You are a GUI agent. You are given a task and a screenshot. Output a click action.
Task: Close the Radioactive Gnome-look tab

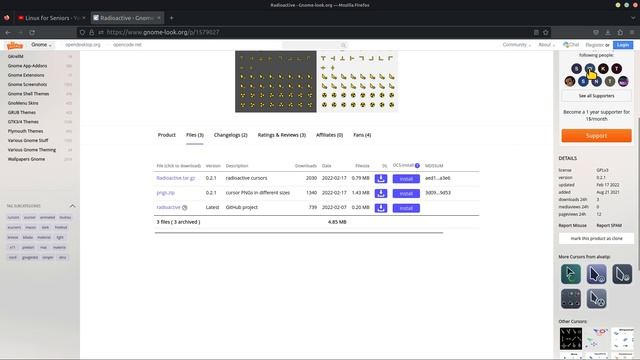[x=159, y=18]
